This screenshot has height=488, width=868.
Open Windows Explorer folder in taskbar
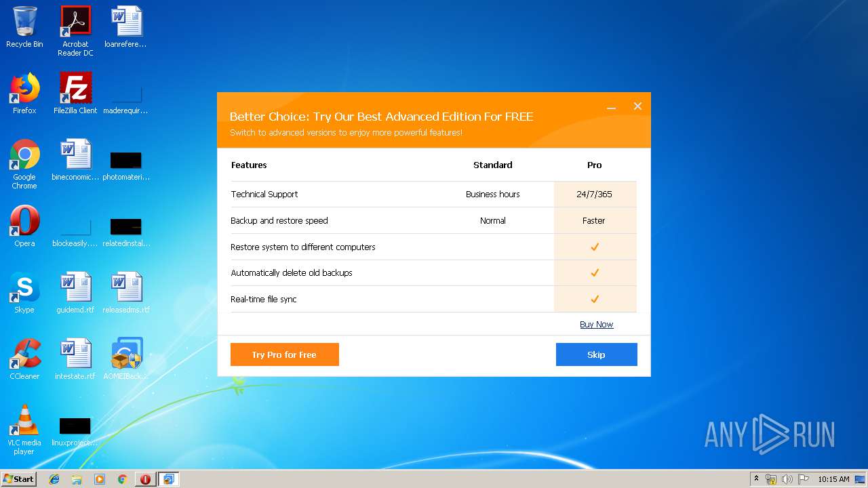pyautogui.click(x=77, y=479)
